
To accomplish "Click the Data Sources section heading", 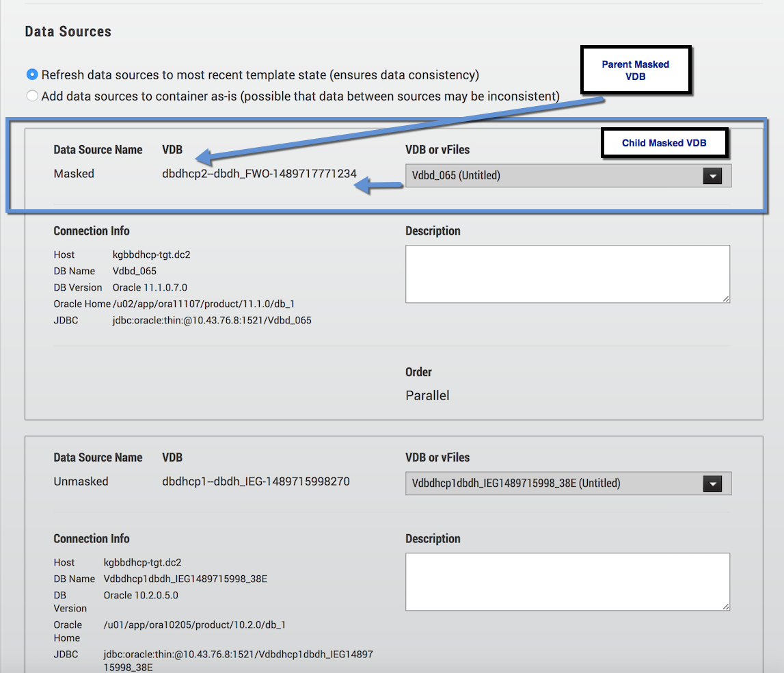I will point(68,31).
